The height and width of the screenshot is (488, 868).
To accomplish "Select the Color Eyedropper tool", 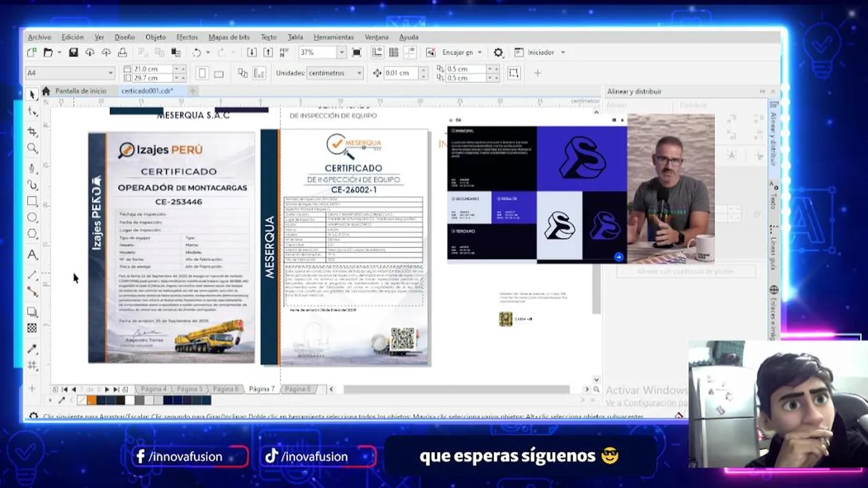I will [x=32, y=349].
